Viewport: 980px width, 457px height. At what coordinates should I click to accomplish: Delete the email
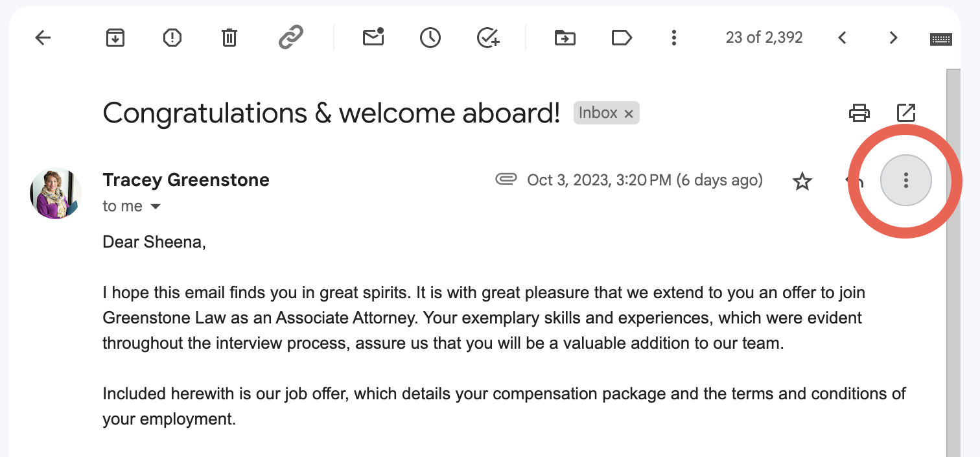click(x=229, y=38)
